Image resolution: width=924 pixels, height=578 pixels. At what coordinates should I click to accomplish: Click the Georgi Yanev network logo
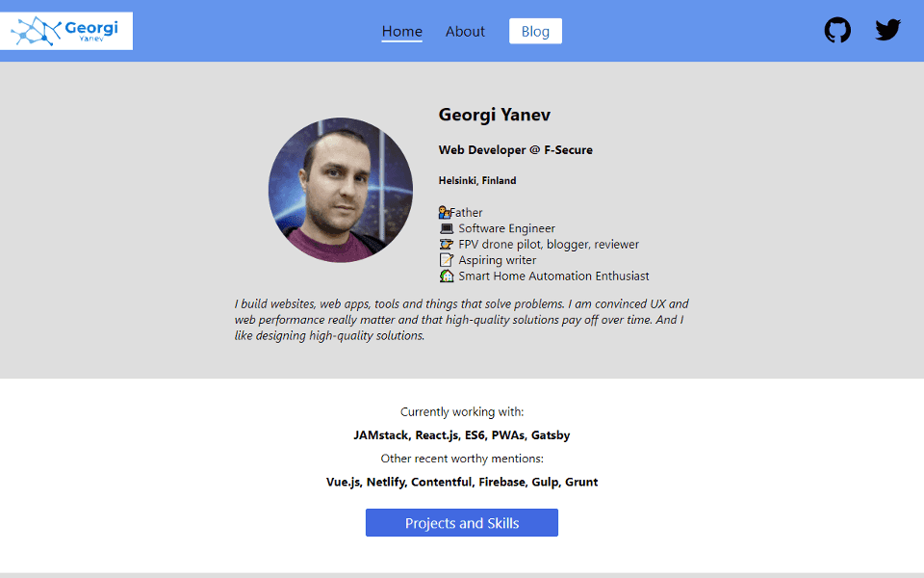tap(66, 30)
